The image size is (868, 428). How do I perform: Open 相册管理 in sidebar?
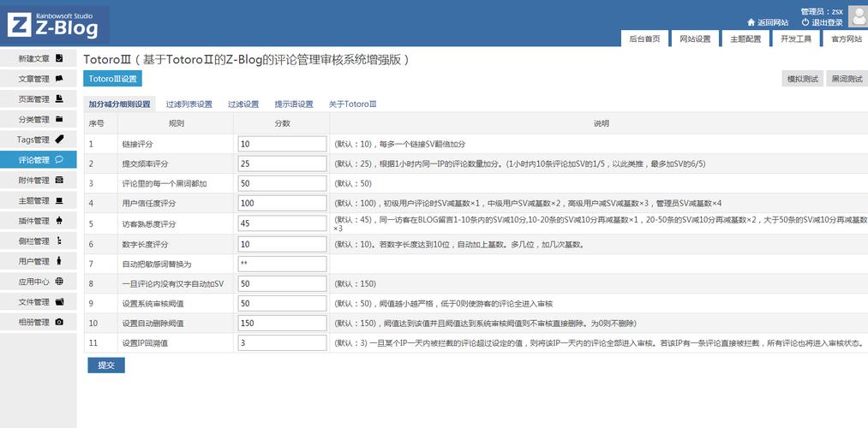(39, 322)
